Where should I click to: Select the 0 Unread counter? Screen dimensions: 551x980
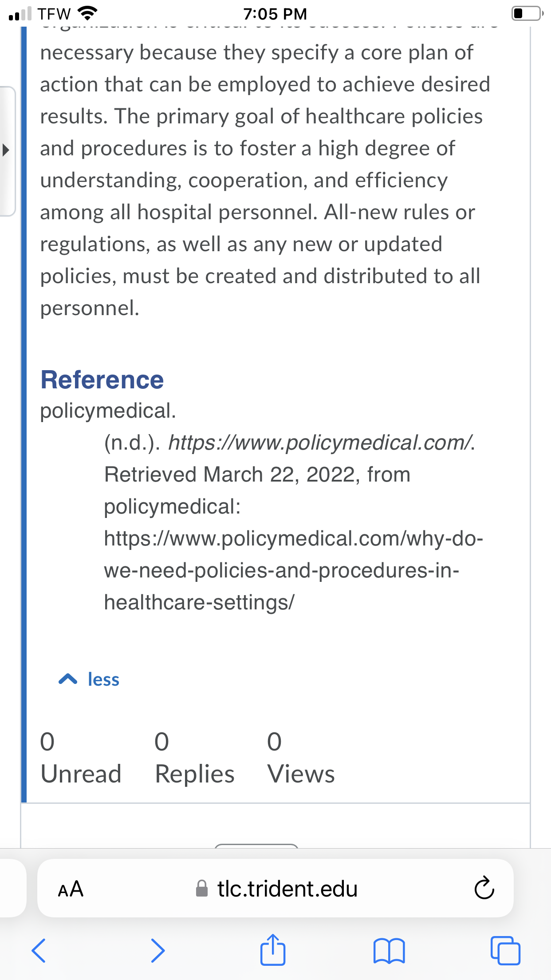pyautogui.click(x=81, y=759)
